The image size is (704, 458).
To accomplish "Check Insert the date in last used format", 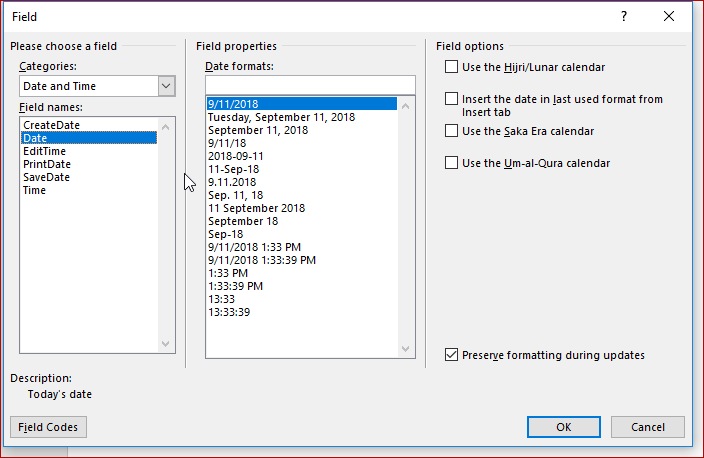I will [451, 99].
